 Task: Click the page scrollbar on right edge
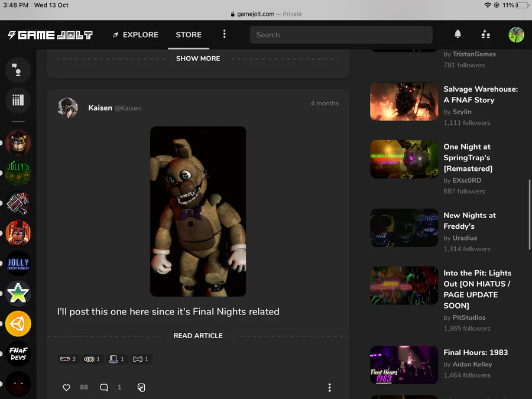tap(529, 215)
